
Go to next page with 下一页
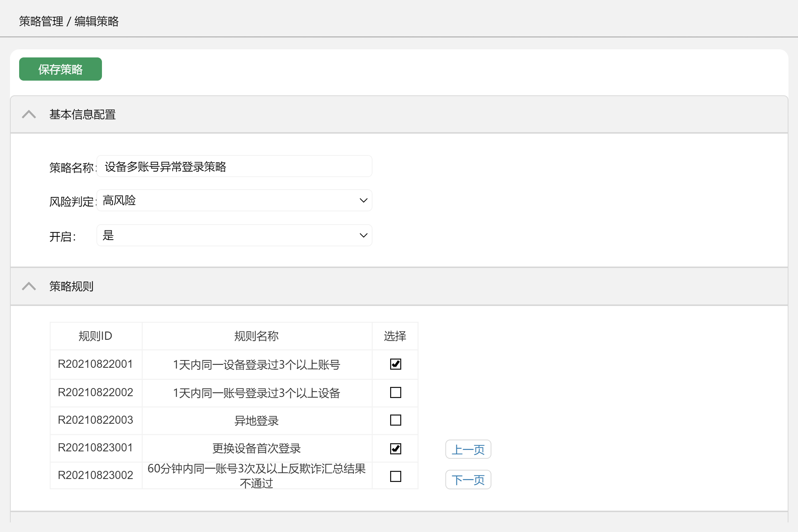click(x=468, y=480)
